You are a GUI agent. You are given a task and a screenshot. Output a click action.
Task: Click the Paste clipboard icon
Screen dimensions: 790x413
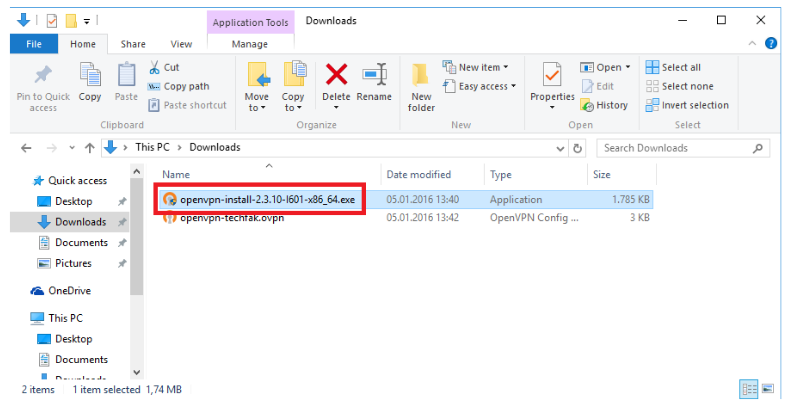pos(126,75)
